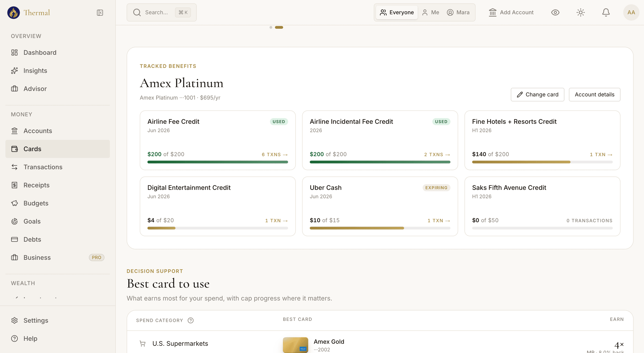The width and height of the screenshot is (644, 353).
Task: Open notifications bell
Action: pos(606,12)
